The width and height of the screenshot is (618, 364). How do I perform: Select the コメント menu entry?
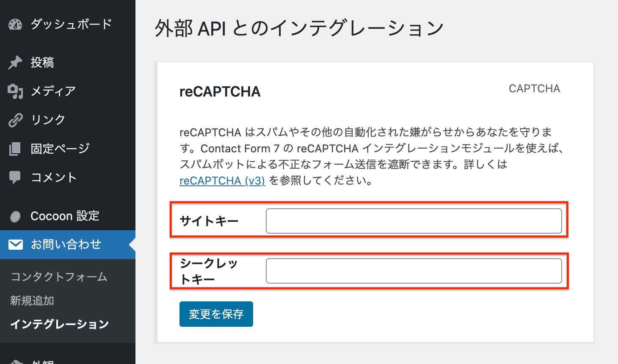point(54,177)
